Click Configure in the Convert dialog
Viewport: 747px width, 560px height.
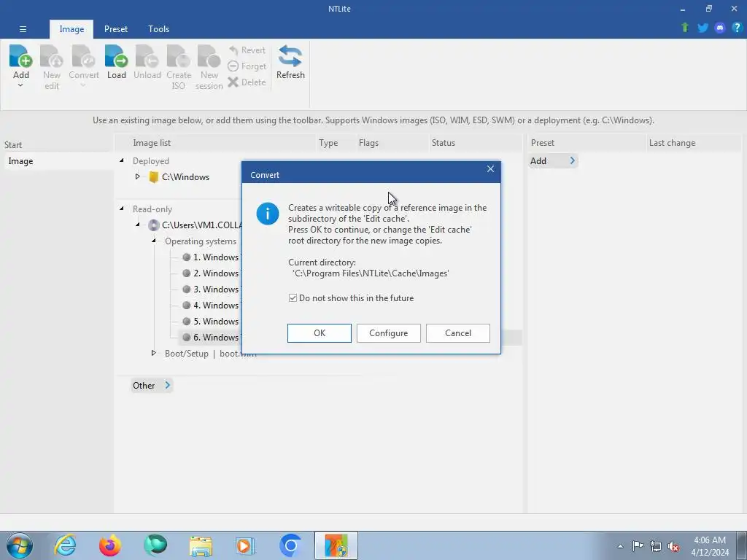pos(388,332)
